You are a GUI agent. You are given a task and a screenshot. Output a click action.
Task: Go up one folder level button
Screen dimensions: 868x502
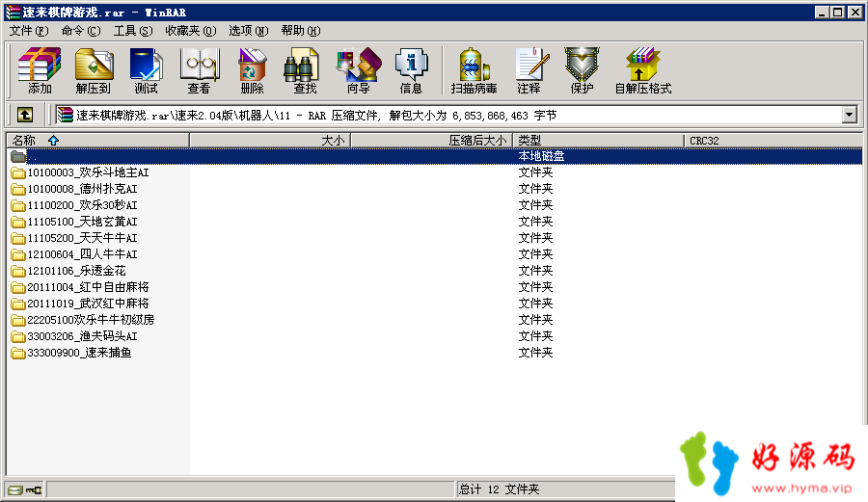tap(25, 115)
